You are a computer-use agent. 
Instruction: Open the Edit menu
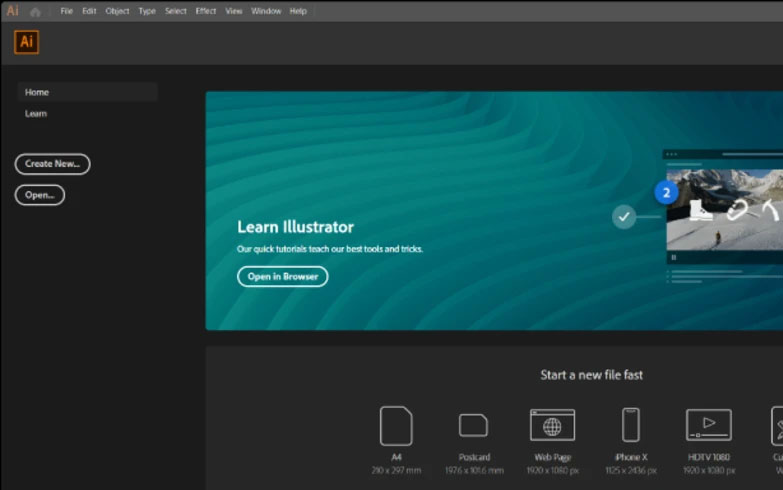tap(89, 11)
